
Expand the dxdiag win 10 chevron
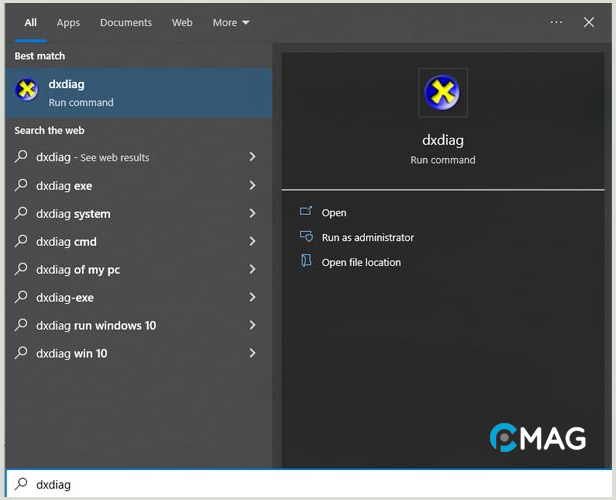coord(252,353)
